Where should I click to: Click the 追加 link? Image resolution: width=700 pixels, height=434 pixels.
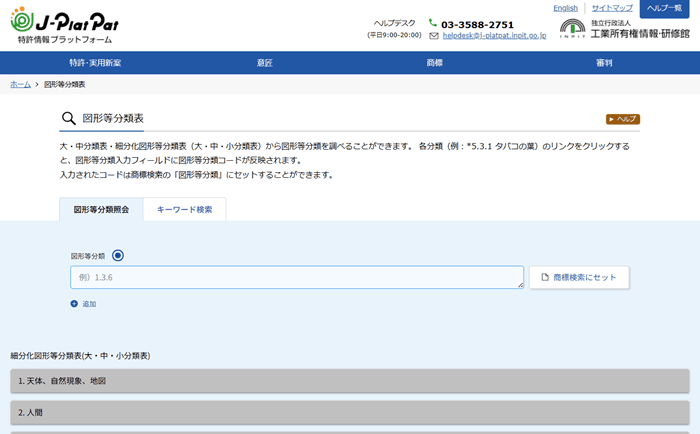point(89,304)
